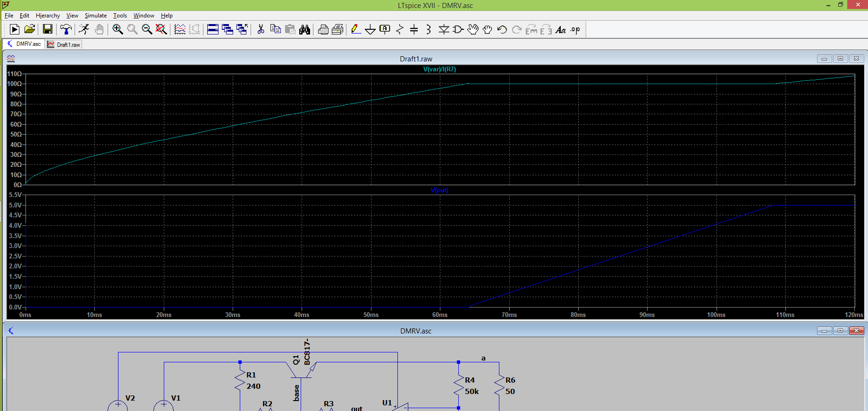Click the SPICE directive .op icon
Image resolution: width=868 pixels, height=411 pixels.
point(575,29)
